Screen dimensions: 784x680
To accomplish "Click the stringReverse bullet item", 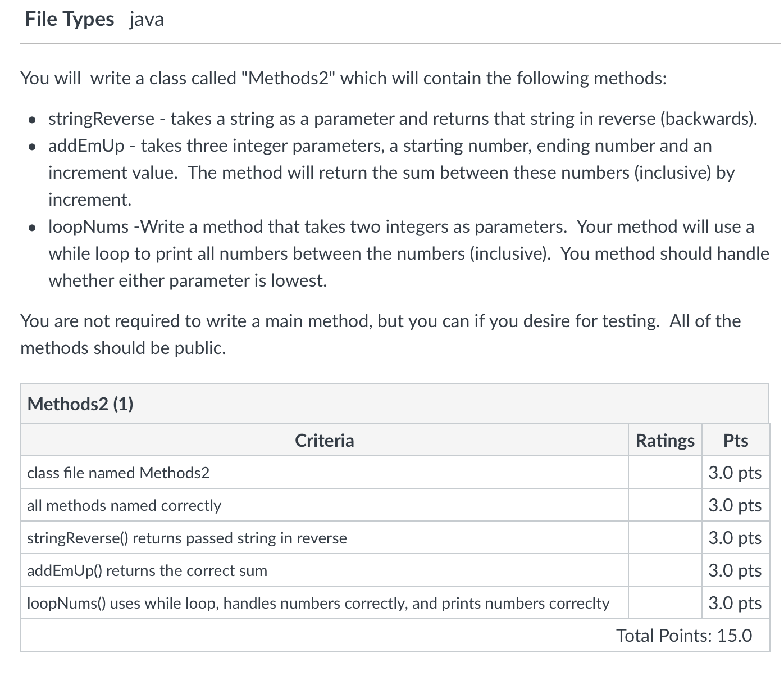I will (402, 119).
